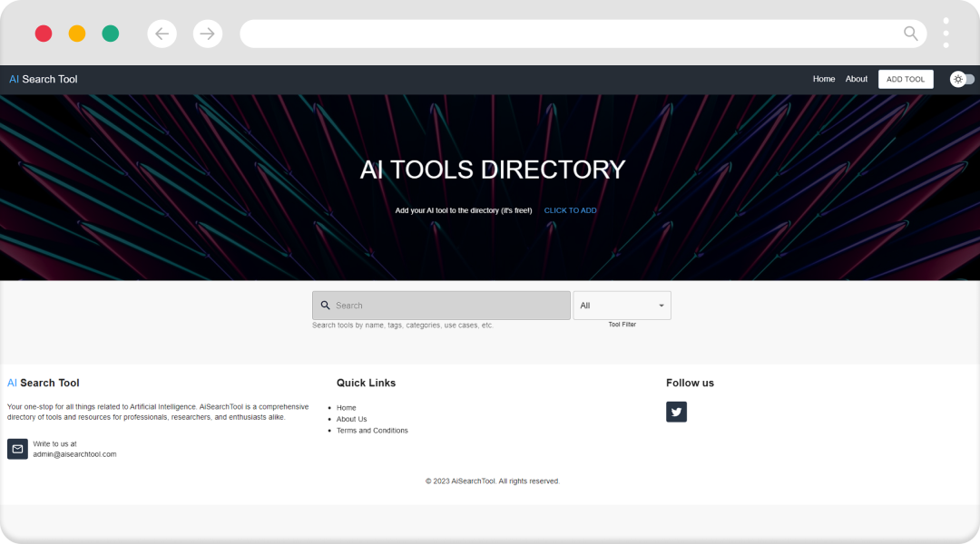Open the browser three-dot menu
The height and width of the screenshot is (544, 980).
click(946, 34)
